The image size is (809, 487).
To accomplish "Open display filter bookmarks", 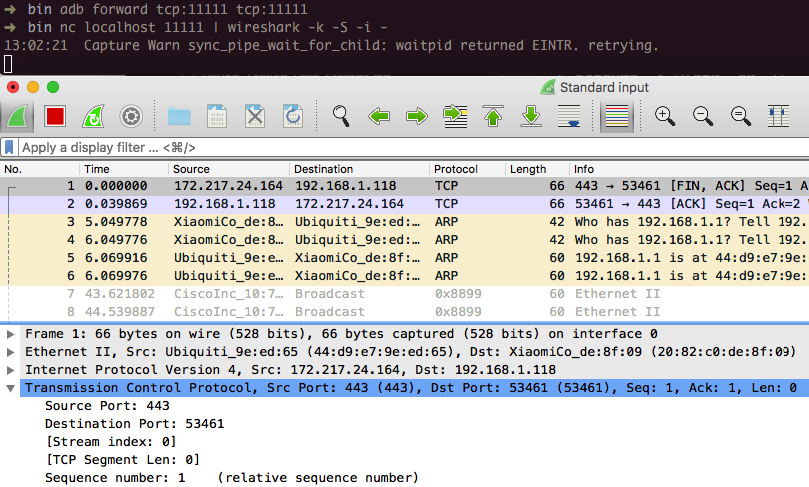I will pos(10,147).
